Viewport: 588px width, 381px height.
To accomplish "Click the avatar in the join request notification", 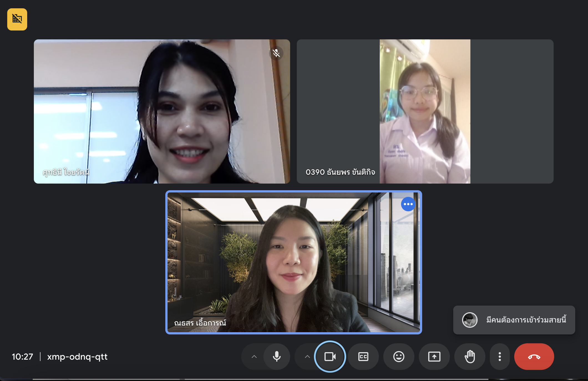I will click(470, 320).
